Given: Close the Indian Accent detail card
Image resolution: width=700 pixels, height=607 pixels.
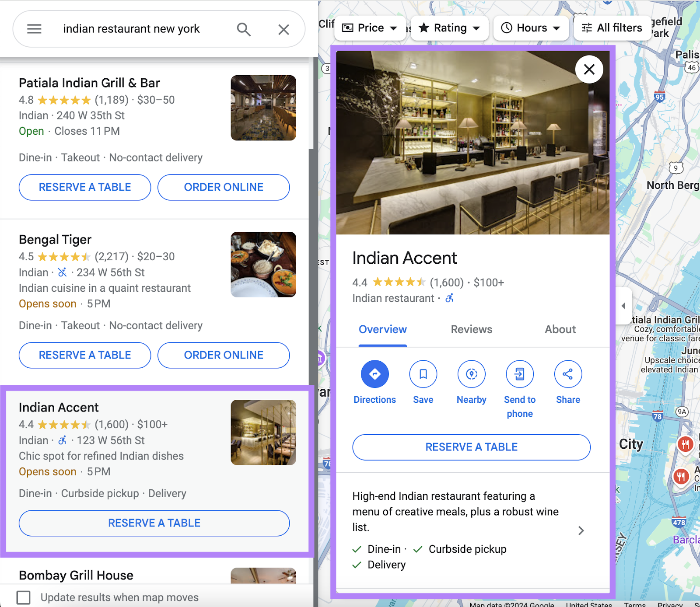Looking at the screenshot, I should pyautogui.click(x=589, y=69).
